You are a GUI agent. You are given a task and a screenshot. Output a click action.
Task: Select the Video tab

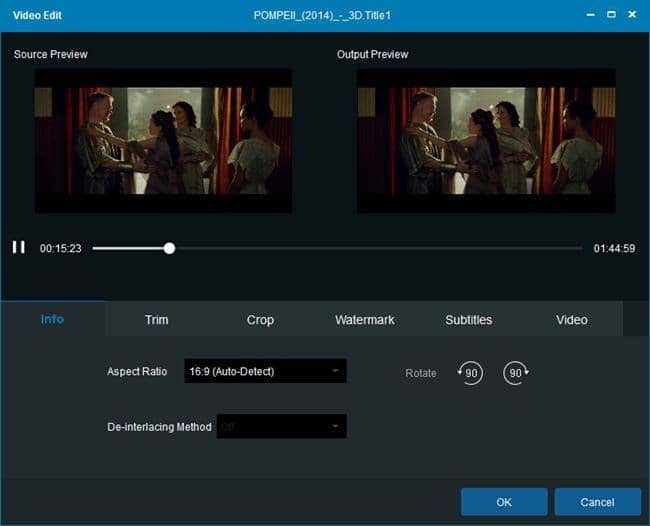click(572, 320)
